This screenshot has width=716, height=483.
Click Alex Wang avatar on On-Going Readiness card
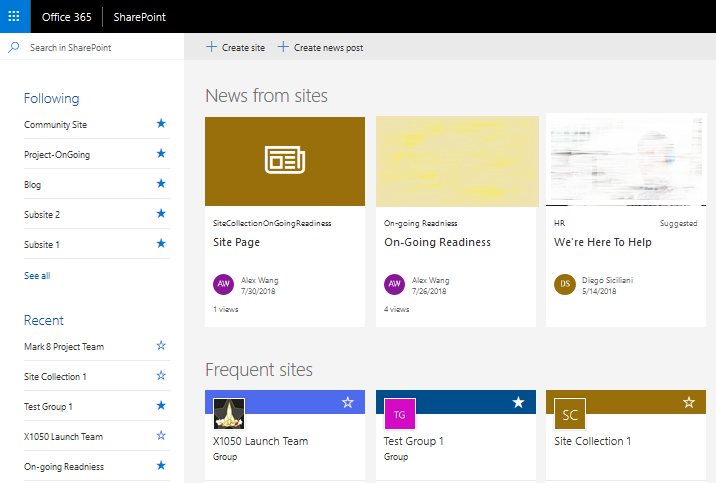click(x=395, y=284)
